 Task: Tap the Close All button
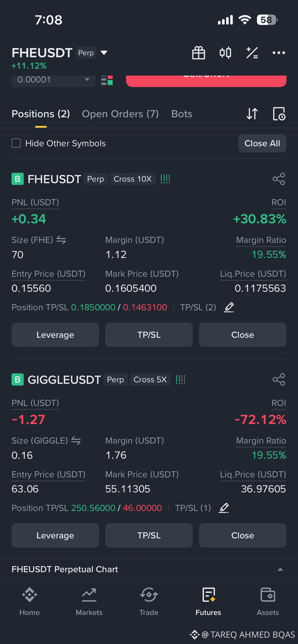click(262, 143)
